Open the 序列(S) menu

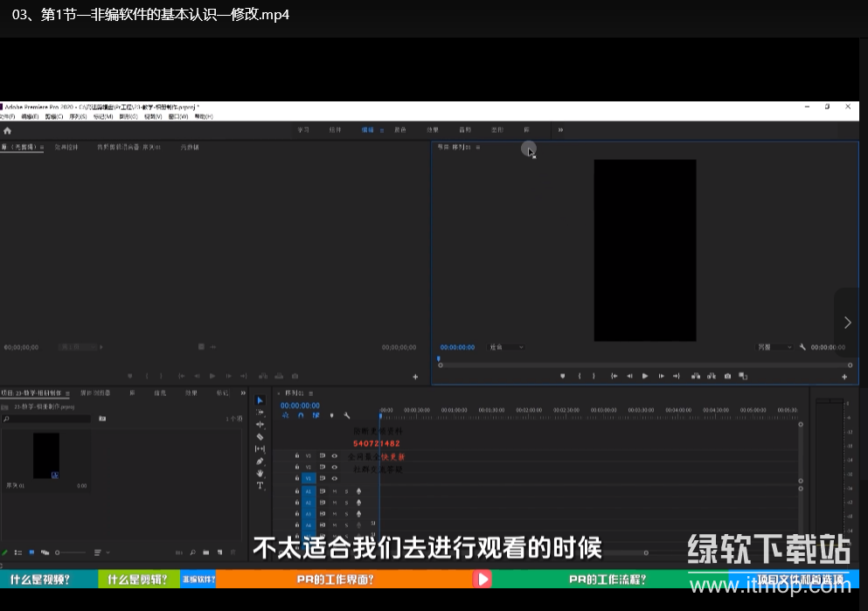[78, 117]
